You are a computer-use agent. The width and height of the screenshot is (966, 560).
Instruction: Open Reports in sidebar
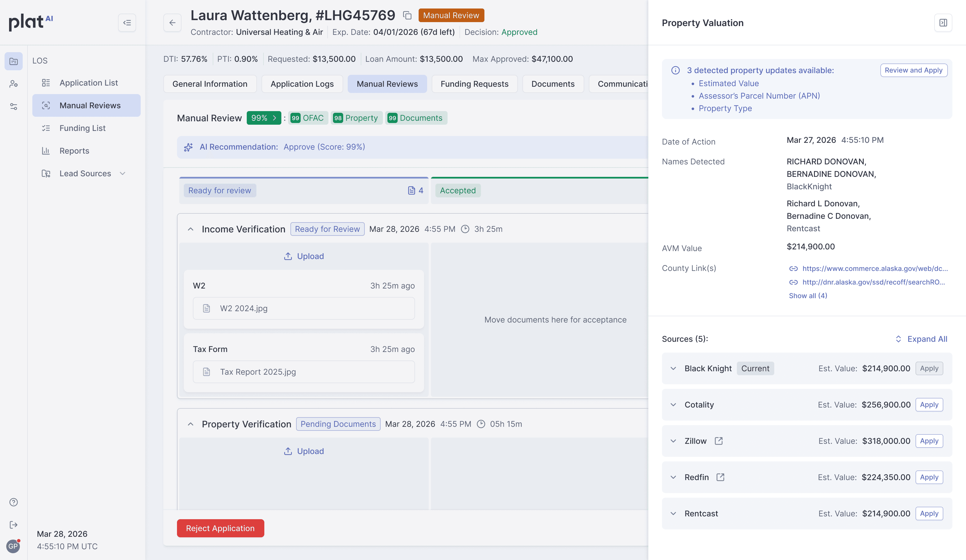pos(86,150)
